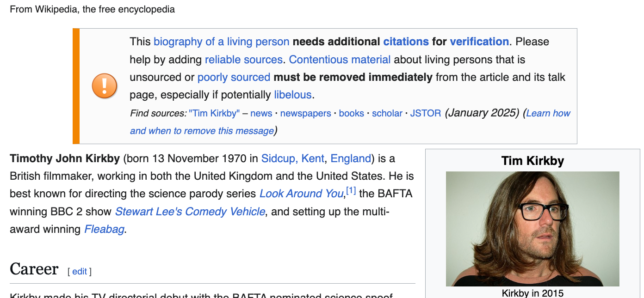644x298 pixels.
Task: Jump to footnote reference [1]
Action: coord(351,190)
